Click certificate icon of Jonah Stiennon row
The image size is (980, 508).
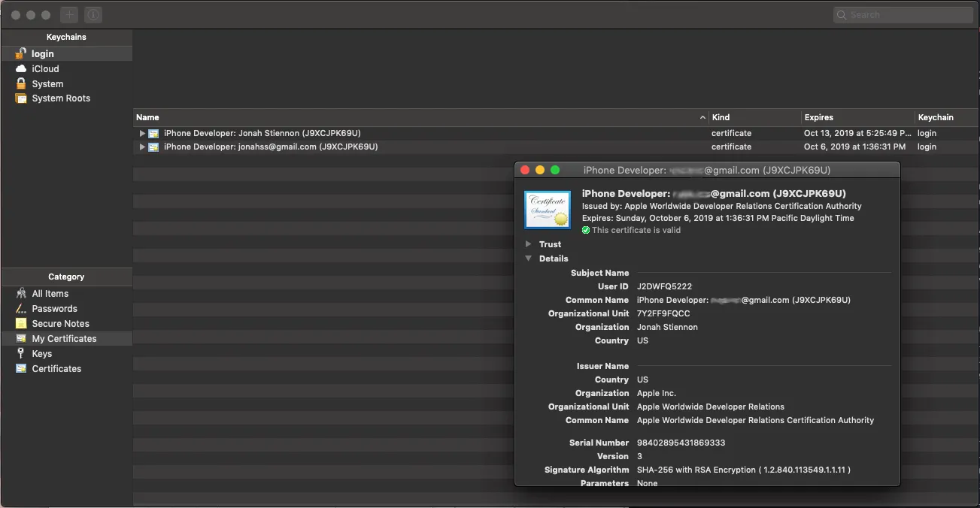[x=153, y=133]
